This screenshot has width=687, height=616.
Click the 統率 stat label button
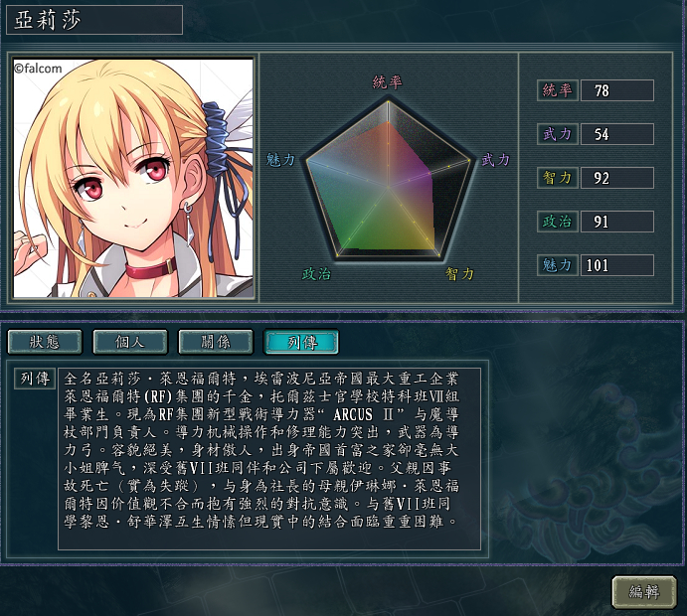click(x=558, y=90)
